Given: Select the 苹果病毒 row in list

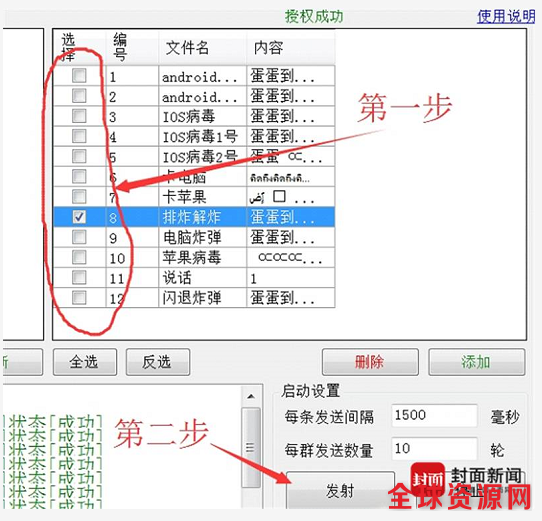Looking at the screenshot, I should [x=194, y=258].
